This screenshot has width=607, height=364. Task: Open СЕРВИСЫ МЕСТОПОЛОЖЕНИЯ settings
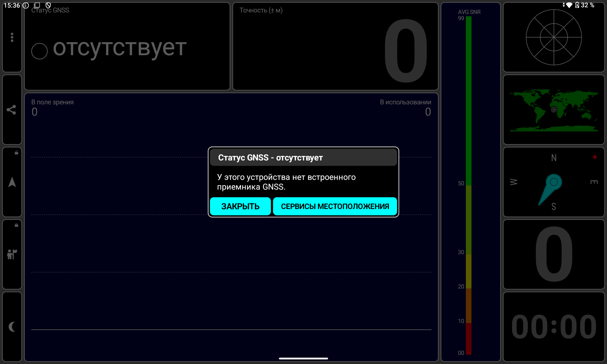[335, 206]
